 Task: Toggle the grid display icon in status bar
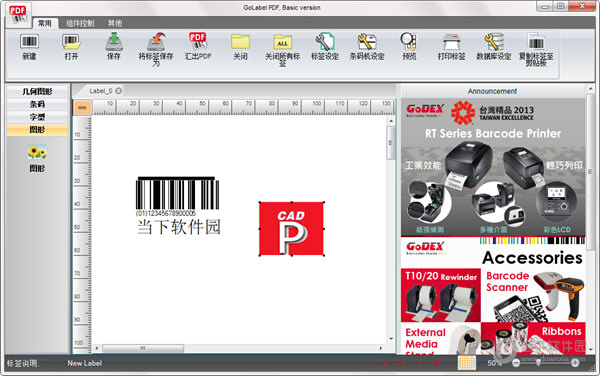click(467, 363)
